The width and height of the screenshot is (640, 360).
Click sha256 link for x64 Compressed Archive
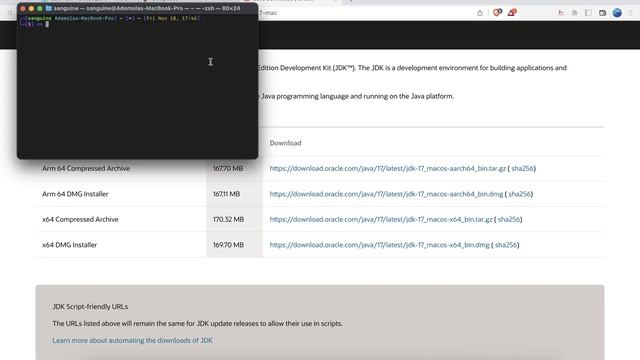(509, 219)
